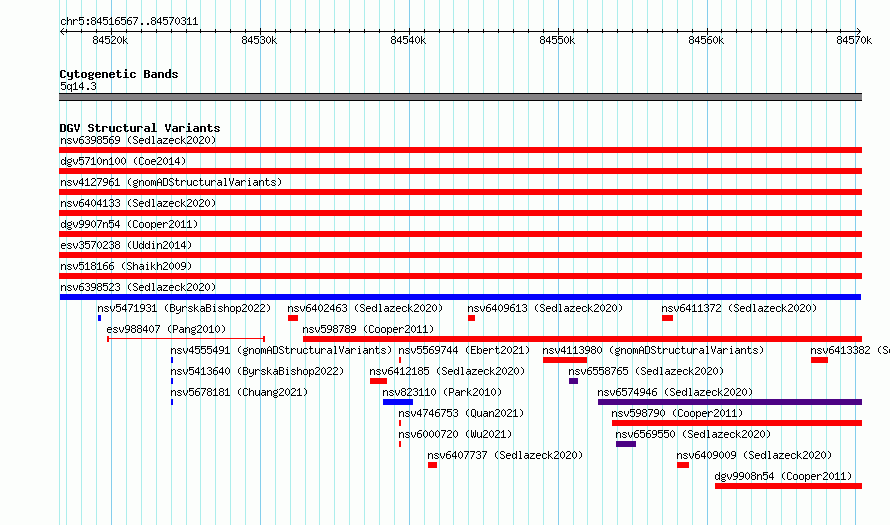The image size is (890, 525).
Task: Open nsv6569550 (Sedlazeck2020) label
Action: (x=693, y=434)
